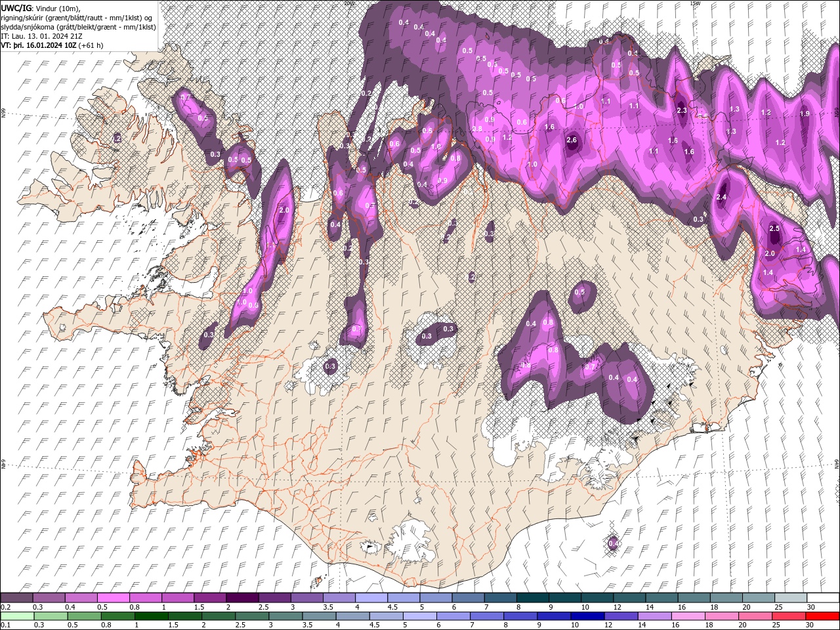840x630 pixels.
Task: Click the '0.2' label starting the top legend row
Action: [6, 607]
